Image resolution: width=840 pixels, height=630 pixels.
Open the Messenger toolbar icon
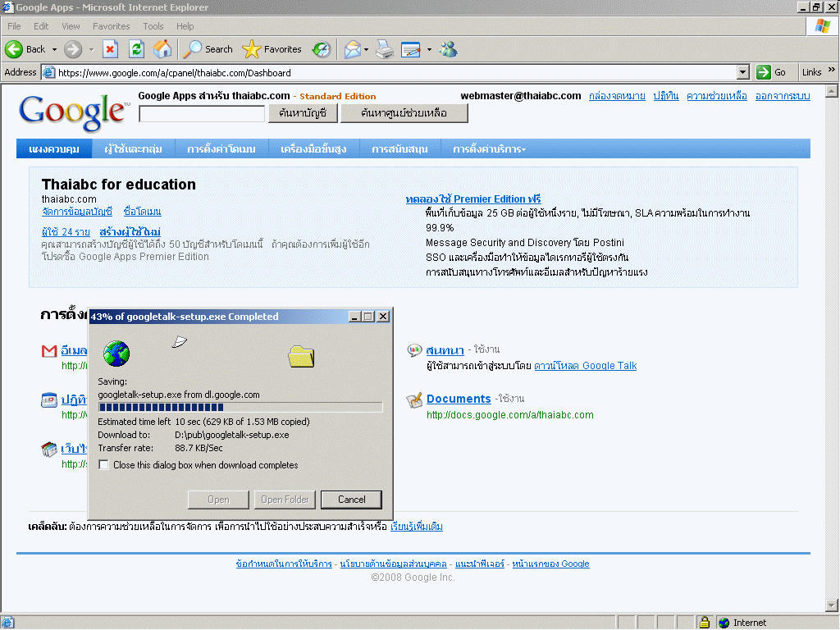pyautogui.click(x=448, y=49)
